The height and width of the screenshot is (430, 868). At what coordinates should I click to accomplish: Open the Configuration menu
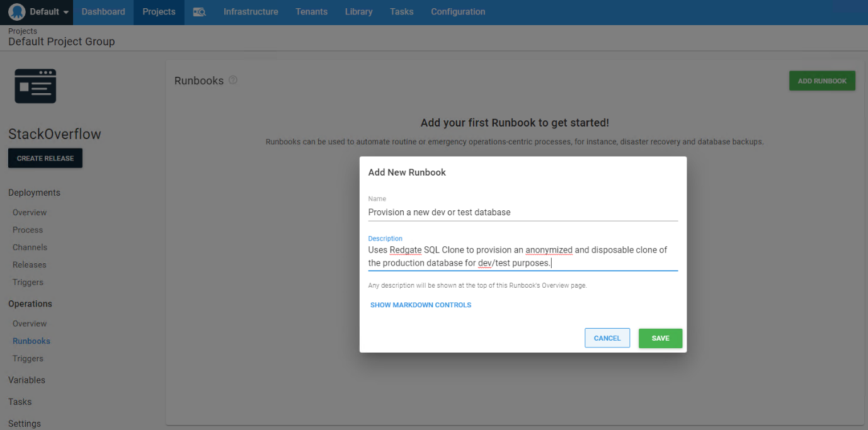458,12
